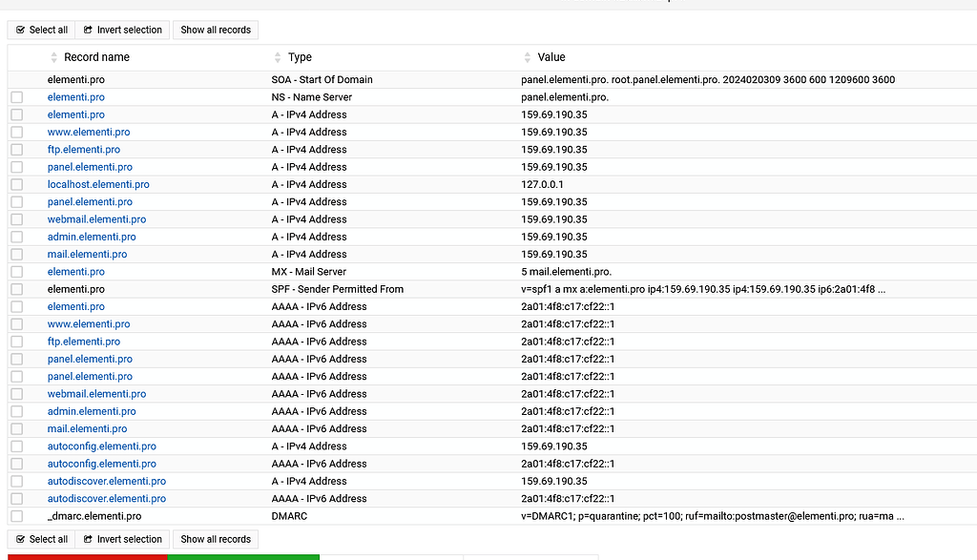This screenshot has height=560, width=977.
Task: Check the webmail.elementi.pro IPv4 record checkbox
Action: coord(16,219)
